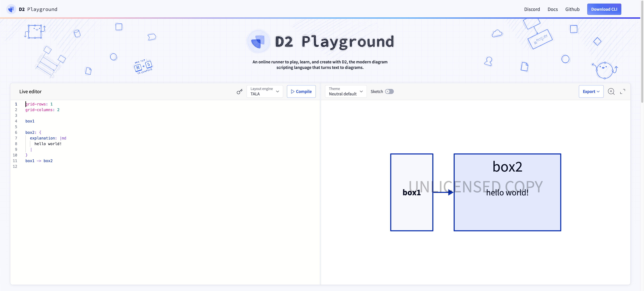Open the Layout engine TALA dropdown
The width and height of the screenshot is (644, 291).
(265, 91)
